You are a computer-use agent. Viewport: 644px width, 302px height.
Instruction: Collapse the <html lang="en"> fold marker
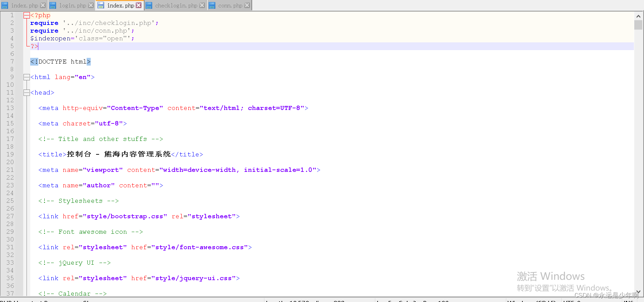(27, 77)
